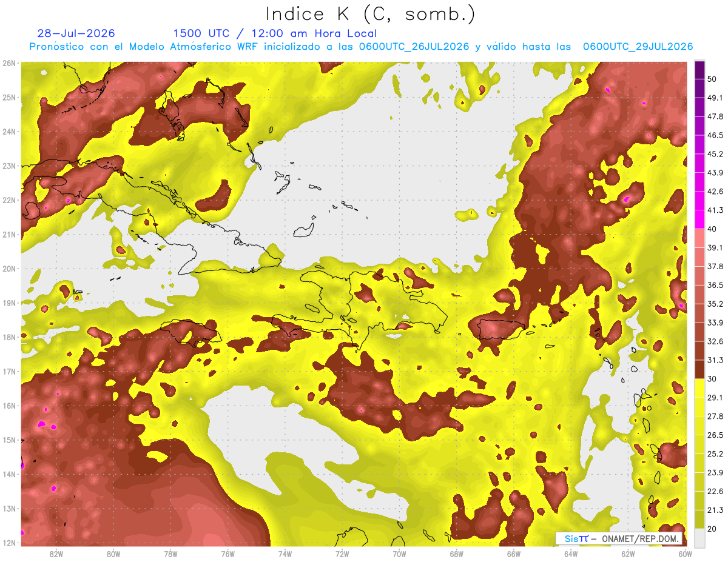This screenshot has width=728, height=562.
Task: Click the "46.5" colorbar label
Action: (x=715, y=135)
